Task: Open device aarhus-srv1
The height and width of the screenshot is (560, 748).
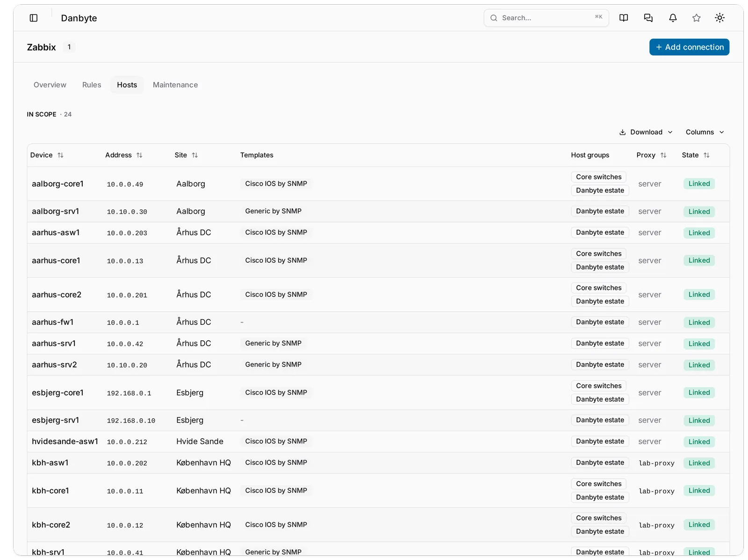Action: 54,343
